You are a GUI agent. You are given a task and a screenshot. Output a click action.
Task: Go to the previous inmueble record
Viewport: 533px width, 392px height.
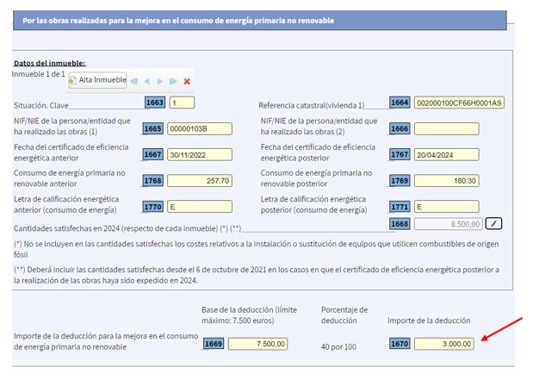(147, 81)
